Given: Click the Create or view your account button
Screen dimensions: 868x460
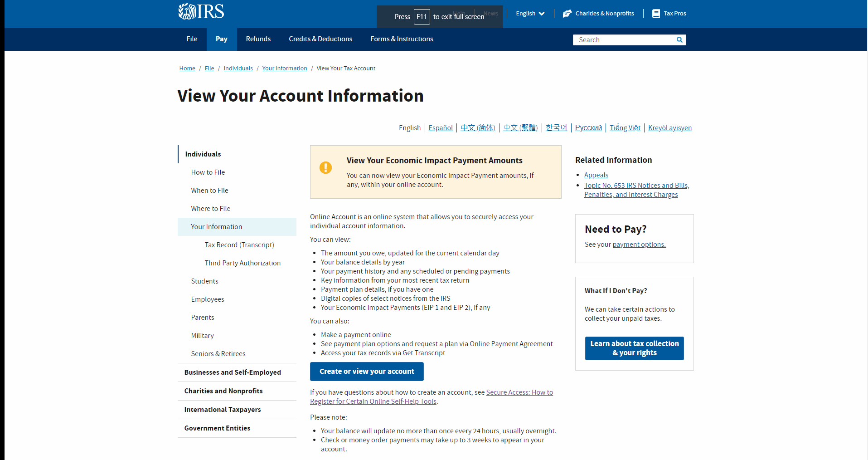Looking at the screenshot, I should point(366,371).
